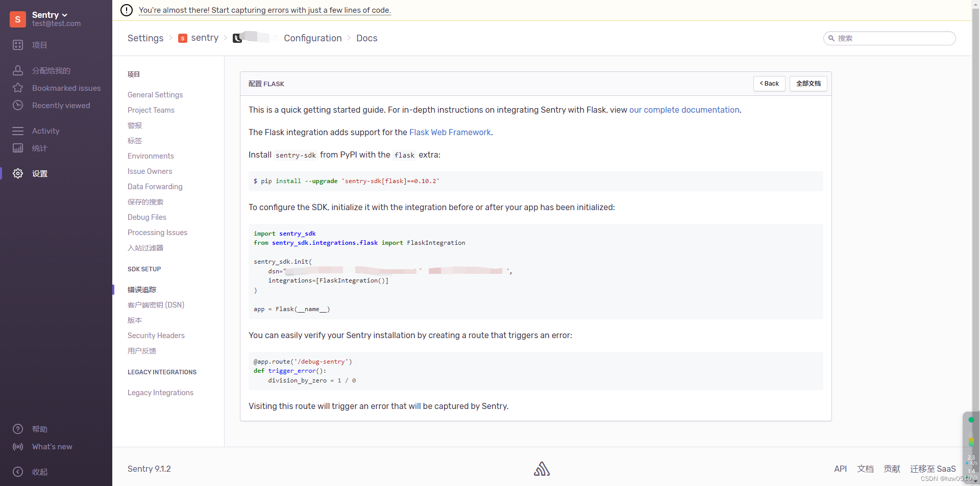Click the Recently viewed clock icon
The height and width of the screenshot is (486, 980).
tap(18, 105)
